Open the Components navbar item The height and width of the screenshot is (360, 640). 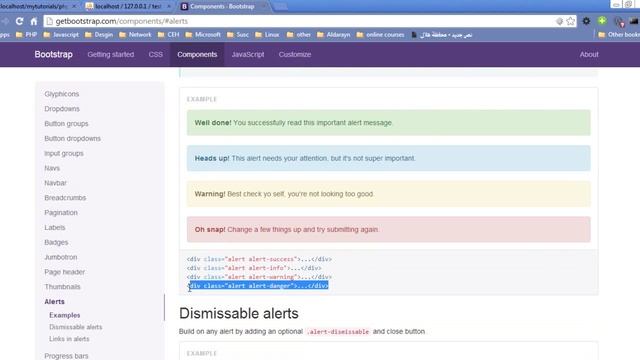[x=197, y=54]
